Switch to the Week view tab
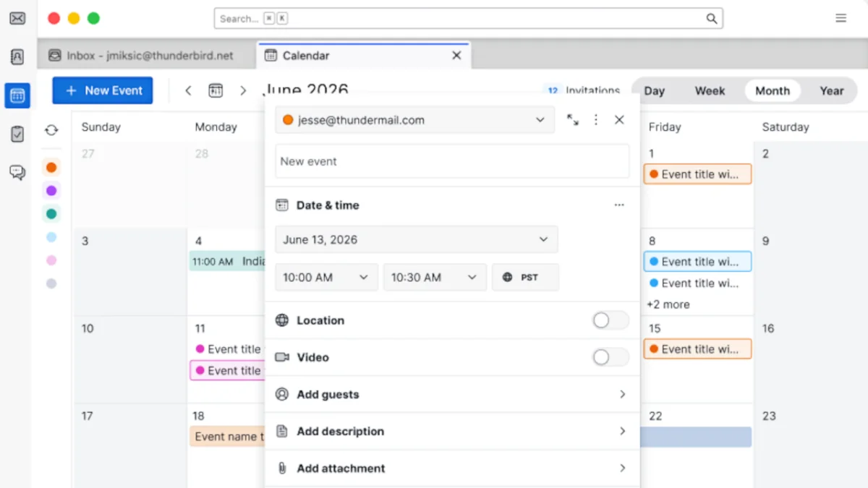 coord(710,91)
